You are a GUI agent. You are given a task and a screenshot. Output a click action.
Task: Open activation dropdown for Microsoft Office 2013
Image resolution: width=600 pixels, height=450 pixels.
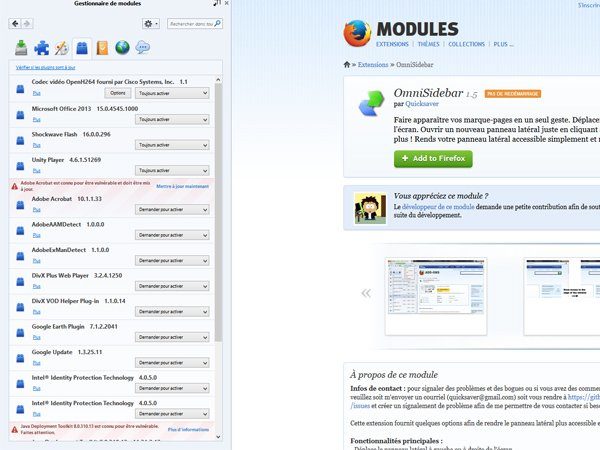coord(172,119)
